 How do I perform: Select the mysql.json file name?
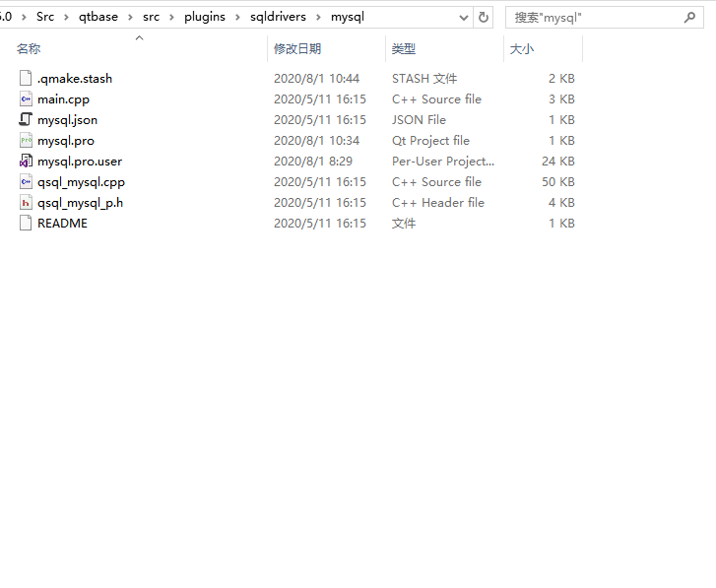[67, 120]
